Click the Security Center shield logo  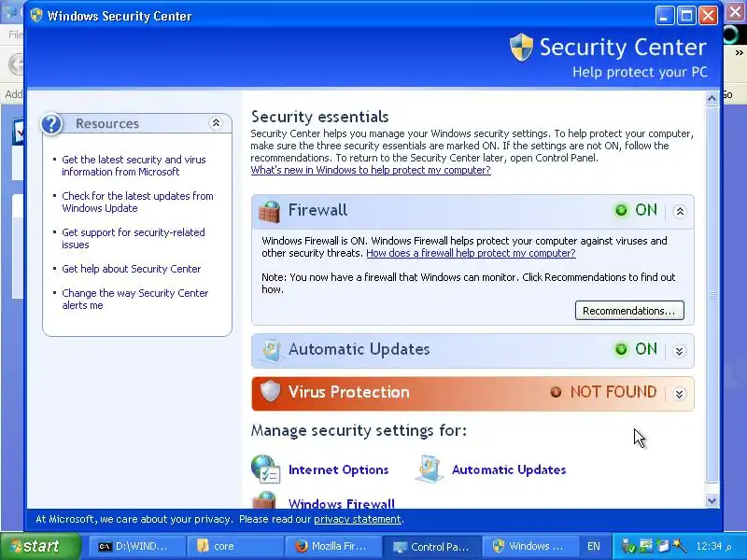point(521,48)
